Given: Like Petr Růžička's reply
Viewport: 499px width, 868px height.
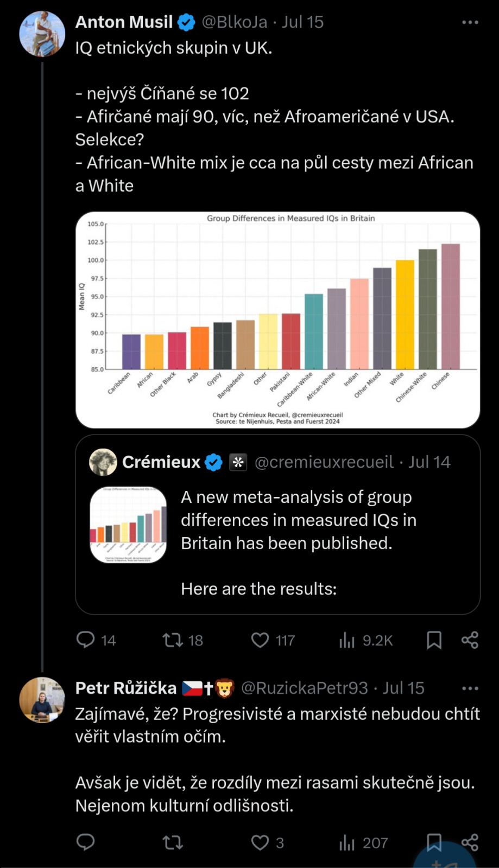Looking at the screenshot, I should (x=260, y=842).
